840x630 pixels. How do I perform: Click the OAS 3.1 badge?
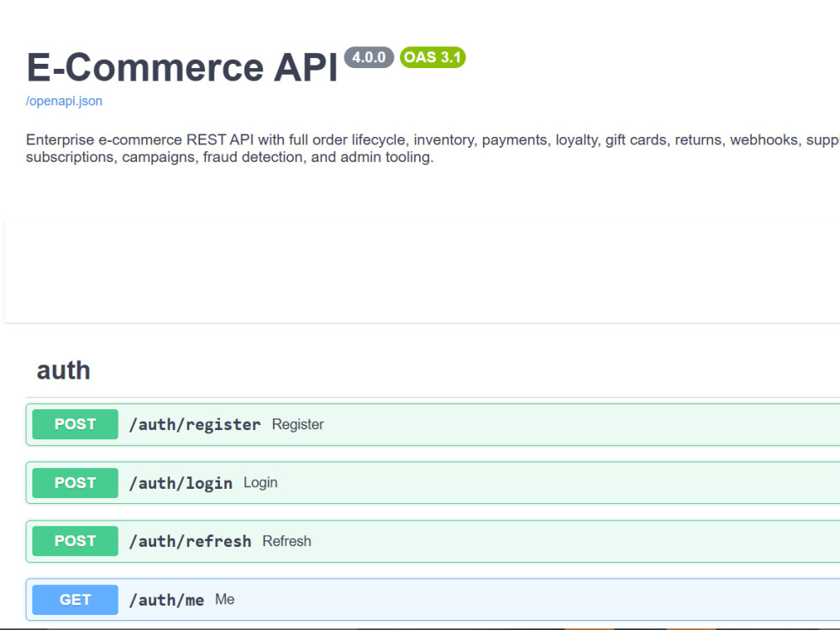[x=433, y=57]
